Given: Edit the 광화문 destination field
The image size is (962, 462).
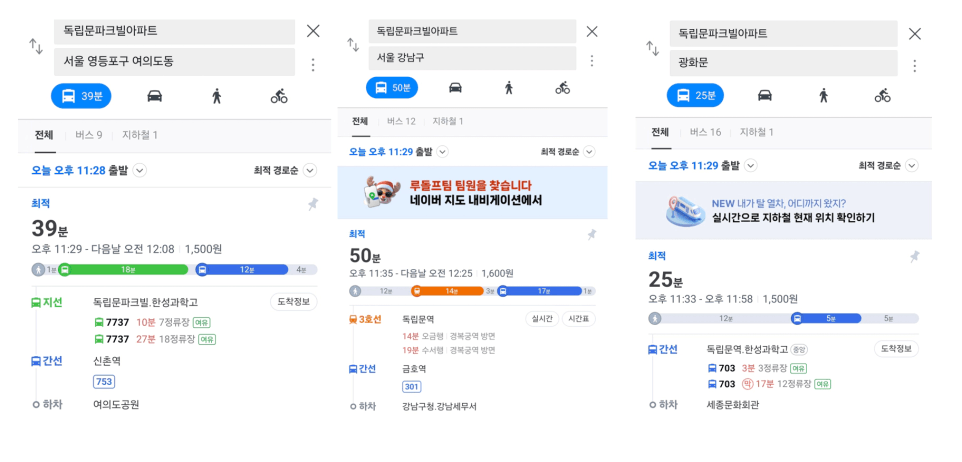Looking at the screenshot, I should click(783, 63).
